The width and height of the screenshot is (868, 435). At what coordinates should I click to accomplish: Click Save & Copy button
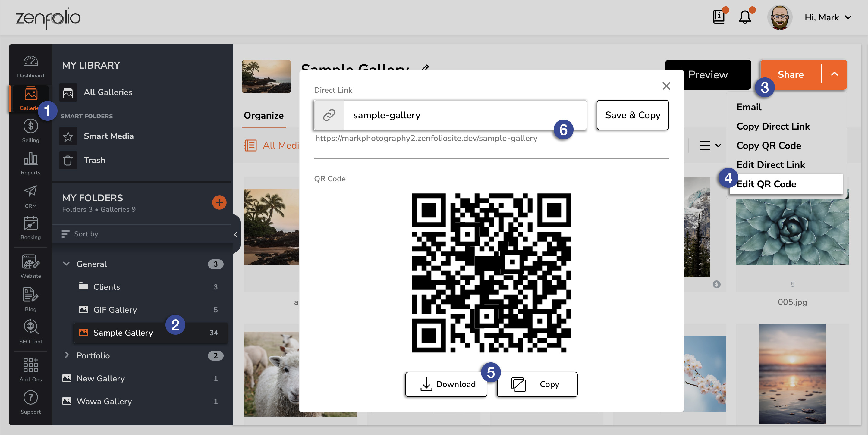(x=633, y=115)
